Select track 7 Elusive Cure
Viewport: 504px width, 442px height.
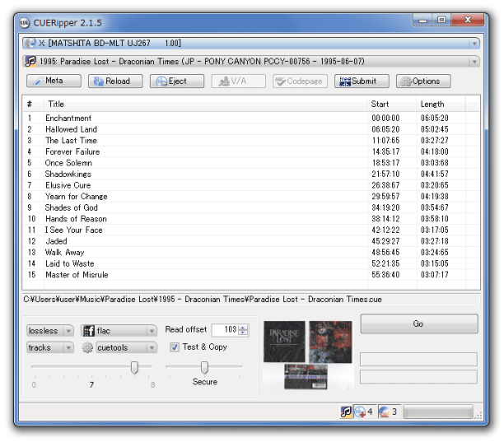pyautogui.click(x=250, y=185)
